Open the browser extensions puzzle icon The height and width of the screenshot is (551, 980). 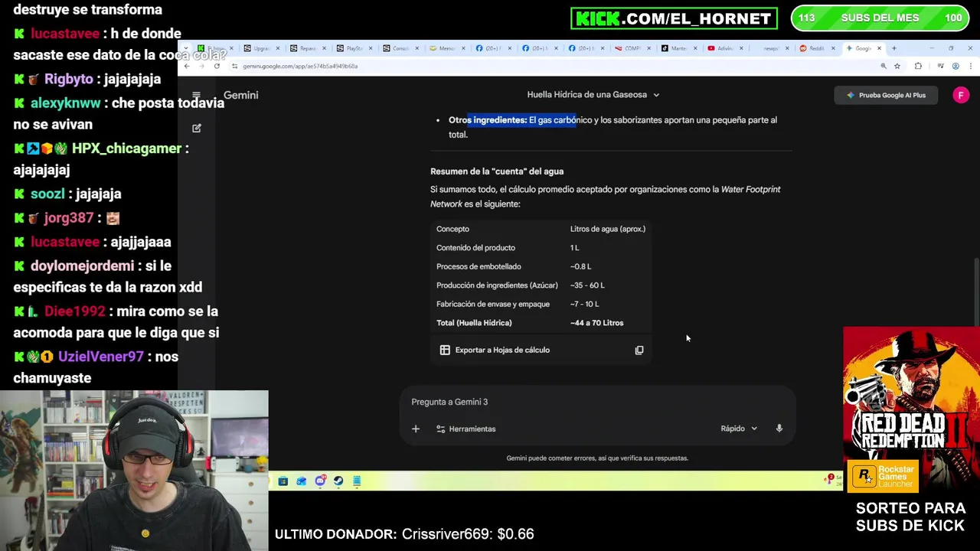[x=918, y=67]
